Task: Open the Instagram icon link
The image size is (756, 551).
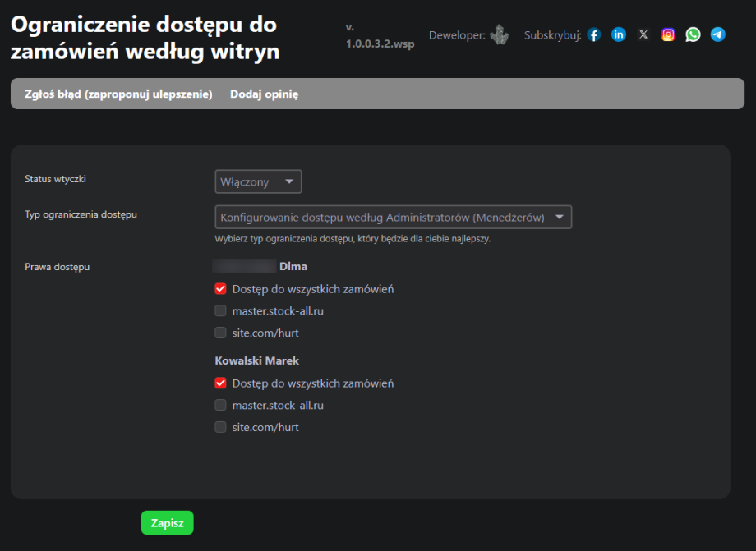Action: coord(669,35)
